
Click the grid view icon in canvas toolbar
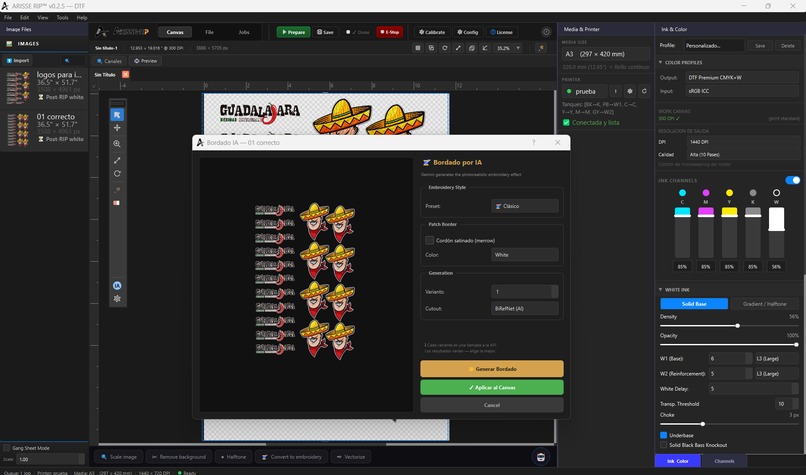pyautogui.click(x=418, y=48)
